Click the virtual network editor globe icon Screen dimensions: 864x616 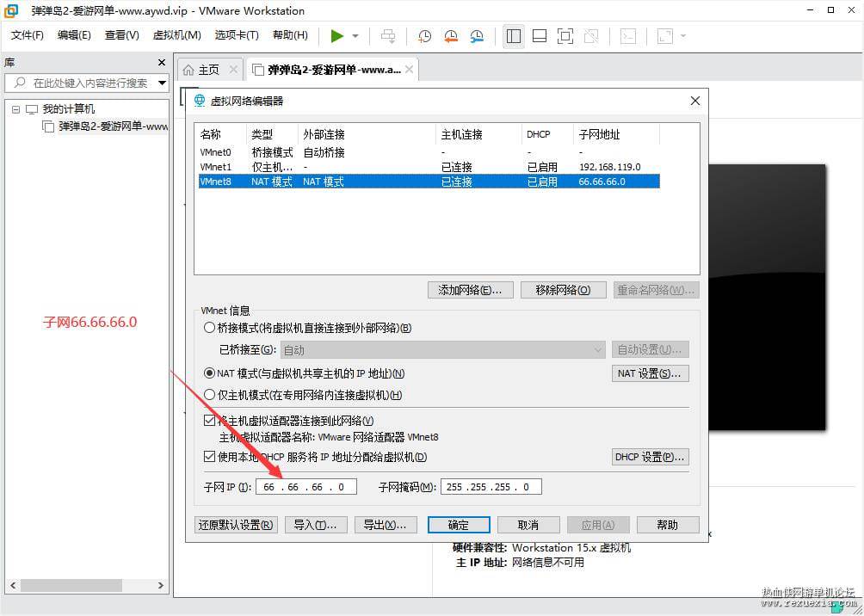(201, 101)
